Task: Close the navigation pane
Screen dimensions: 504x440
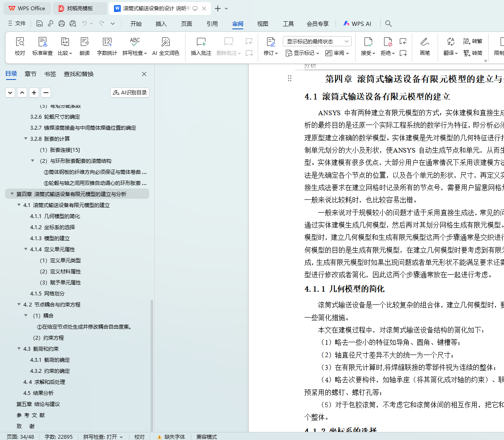Action: point(144,74)
